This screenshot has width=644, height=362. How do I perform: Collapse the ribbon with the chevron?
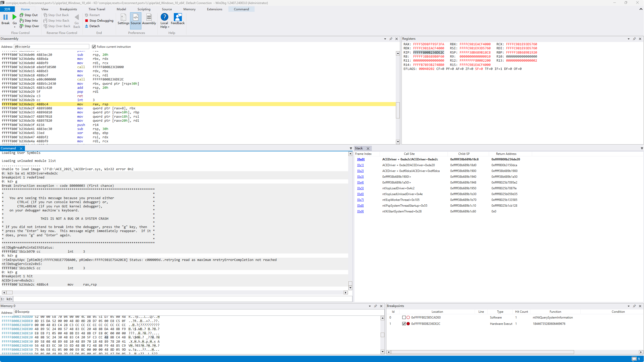click(641, 9)
